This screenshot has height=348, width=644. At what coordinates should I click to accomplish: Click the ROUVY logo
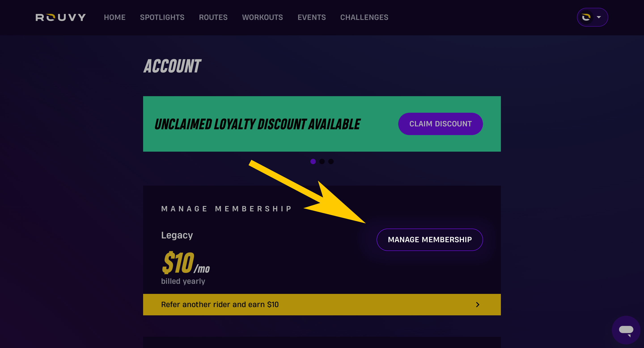pos(61,17)
